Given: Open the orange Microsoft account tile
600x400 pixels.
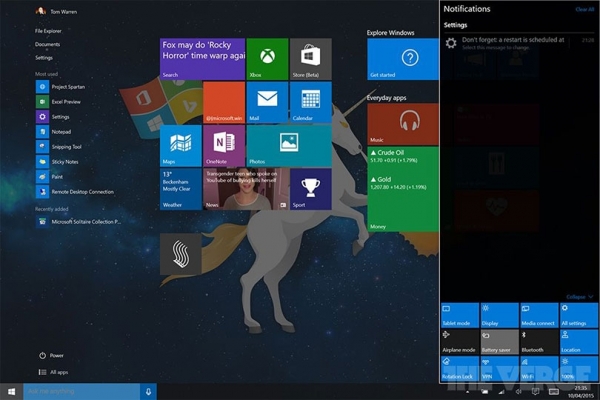Looking at the screenshot, I should (224, 102).
